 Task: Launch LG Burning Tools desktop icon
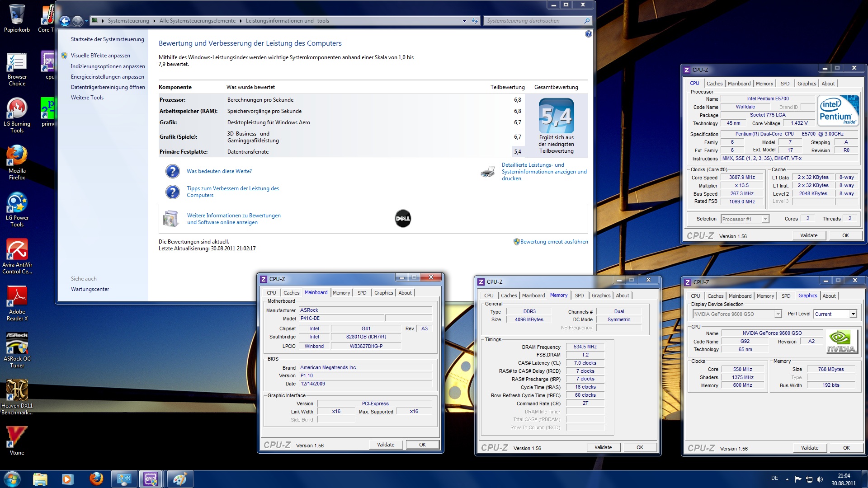(17, 116)
